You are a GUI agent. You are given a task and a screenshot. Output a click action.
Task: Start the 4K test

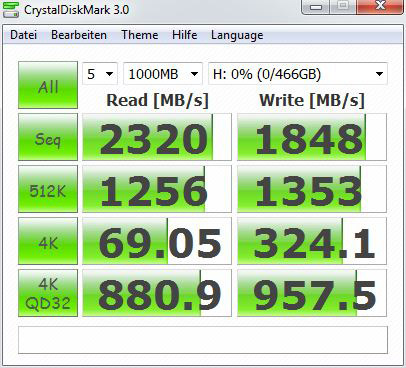tap(48, 241)
